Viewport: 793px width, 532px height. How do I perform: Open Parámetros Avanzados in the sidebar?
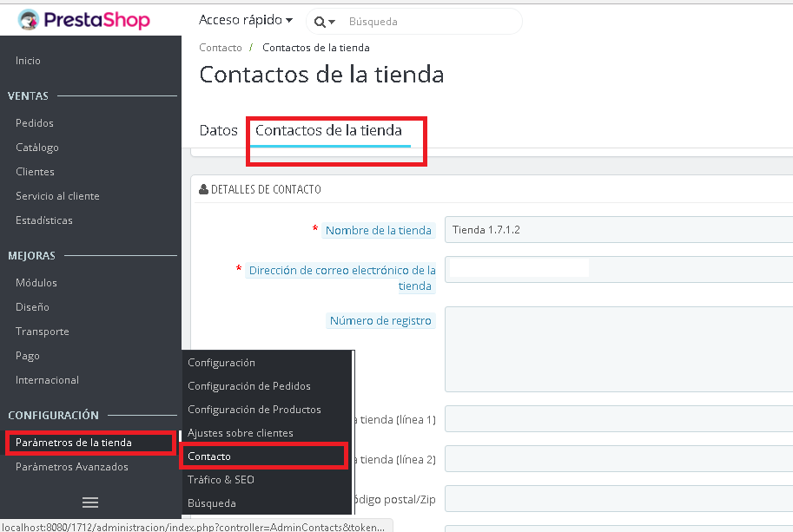(x=72, y=467)
